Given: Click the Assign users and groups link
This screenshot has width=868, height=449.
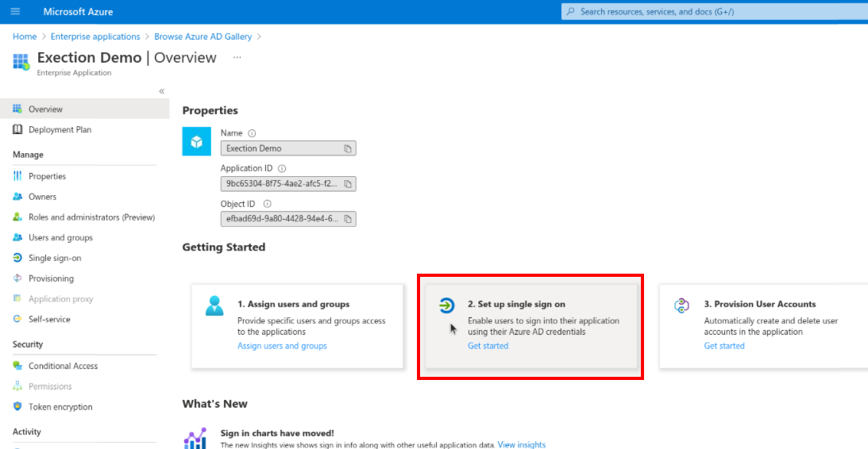Looking at the screenshot, I should point(283,346).
